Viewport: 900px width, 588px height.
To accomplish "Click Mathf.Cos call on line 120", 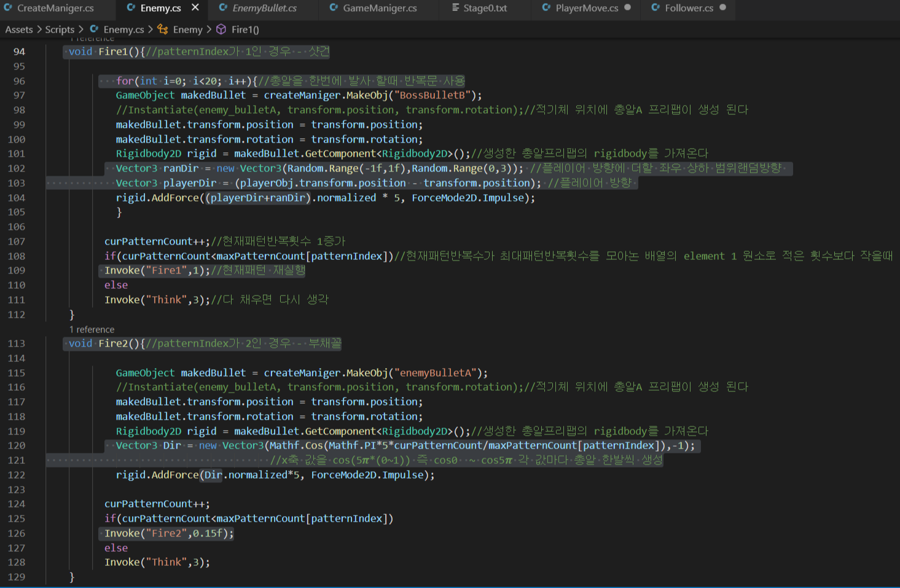I will [465, 445].
